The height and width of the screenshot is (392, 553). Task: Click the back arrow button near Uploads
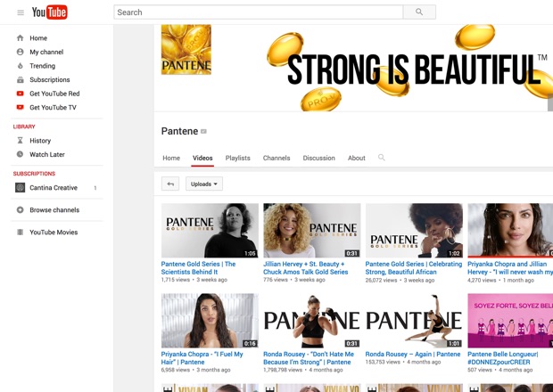pyautogui.click(x=170, y=184)
